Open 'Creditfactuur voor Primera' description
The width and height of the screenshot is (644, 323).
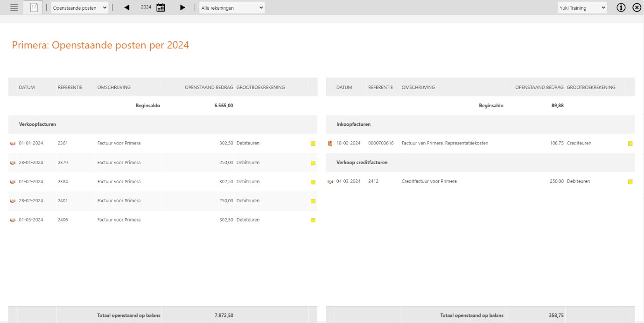coord(429,181)
